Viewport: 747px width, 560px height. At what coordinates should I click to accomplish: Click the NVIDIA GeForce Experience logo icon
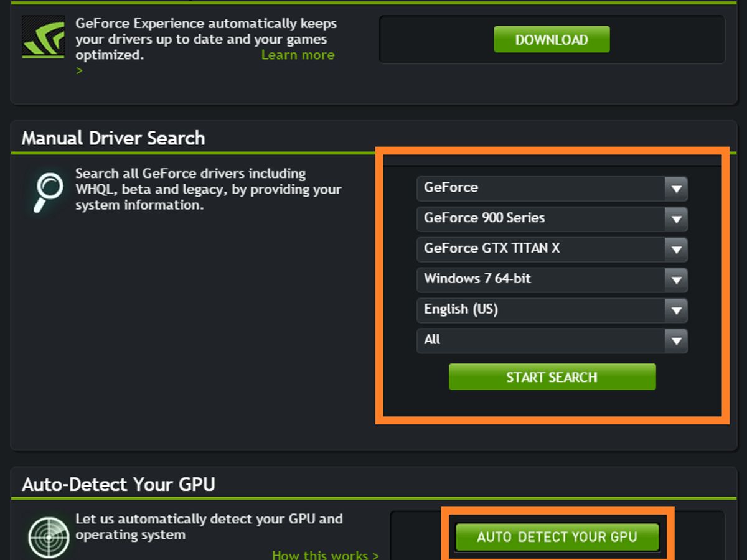click(43, 37)
